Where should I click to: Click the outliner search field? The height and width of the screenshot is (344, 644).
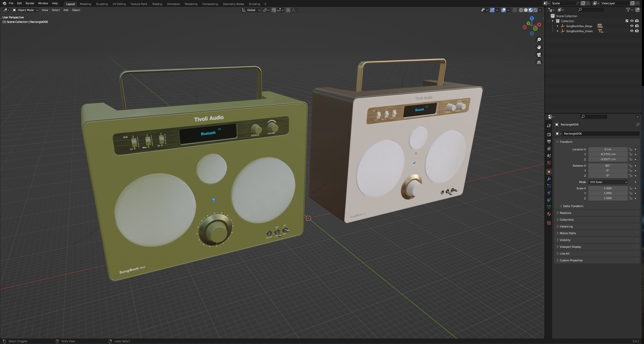click(591, 10)
